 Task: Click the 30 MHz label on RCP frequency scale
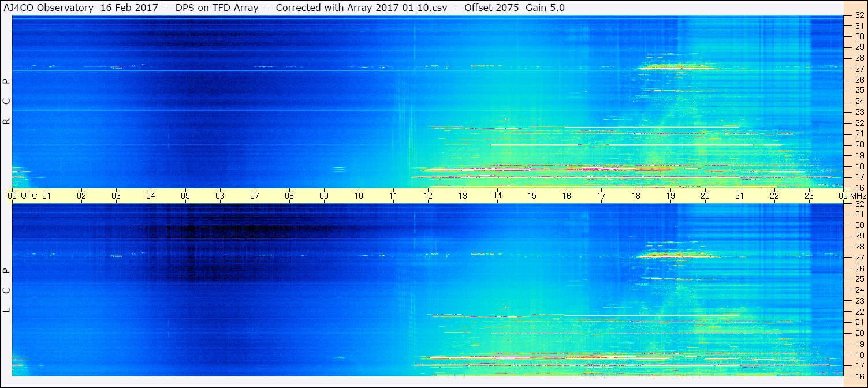(x=859, y=36)
